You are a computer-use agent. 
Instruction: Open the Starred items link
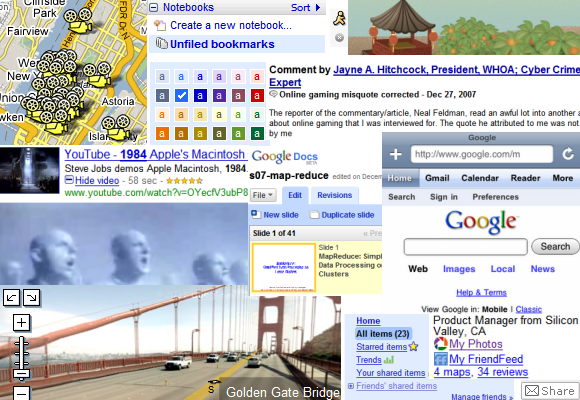[x=381, y=347]
